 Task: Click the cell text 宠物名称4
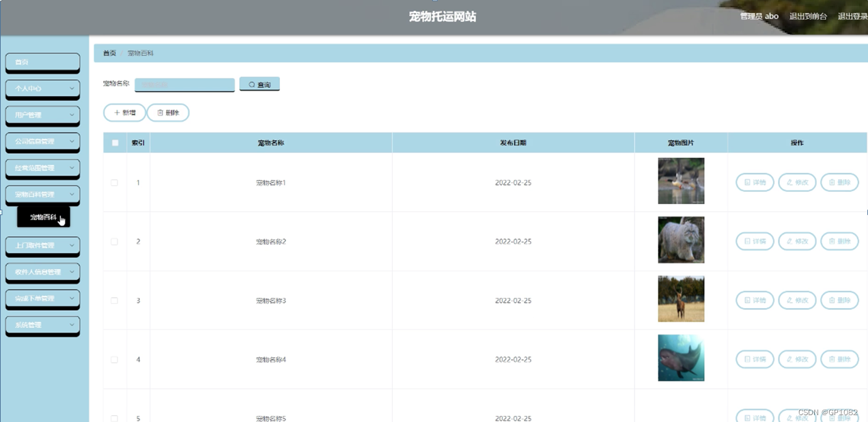271,360
